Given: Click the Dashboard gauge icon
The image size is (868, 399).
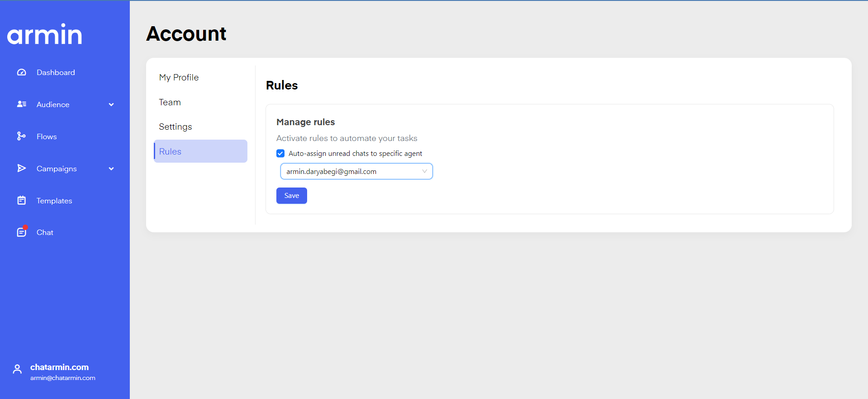Looking at the screenshot, I should [x=21, y=72].
